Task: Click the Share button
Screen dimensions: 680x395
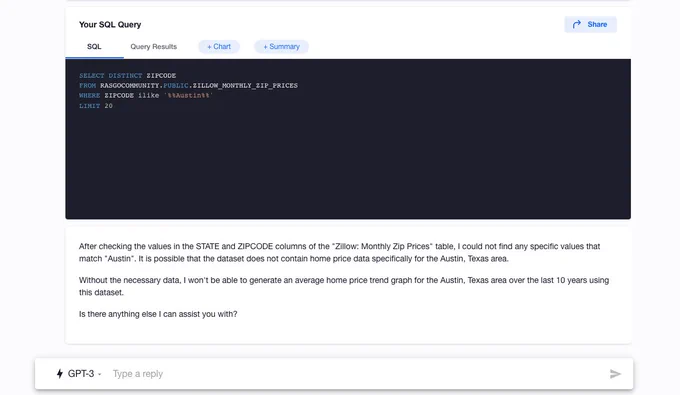Action: [x=590, y=24]
